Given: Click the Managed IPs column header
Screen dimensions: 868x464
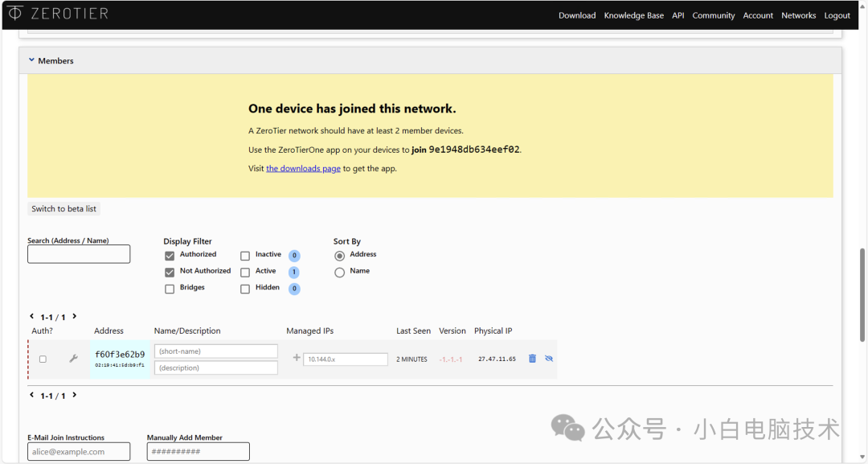Looking at the screenshot, I should point(310,331).
